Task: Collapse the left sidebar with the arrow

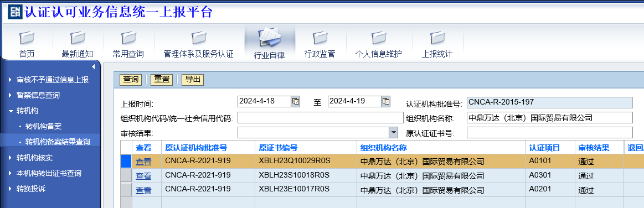Action: tap(93, 66)
